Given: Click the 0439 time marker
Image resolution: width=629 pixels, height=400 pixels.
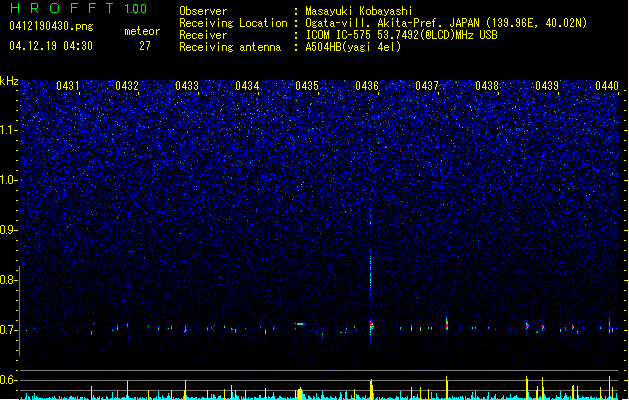Looking at the screenshot, I should pos(547,85).
